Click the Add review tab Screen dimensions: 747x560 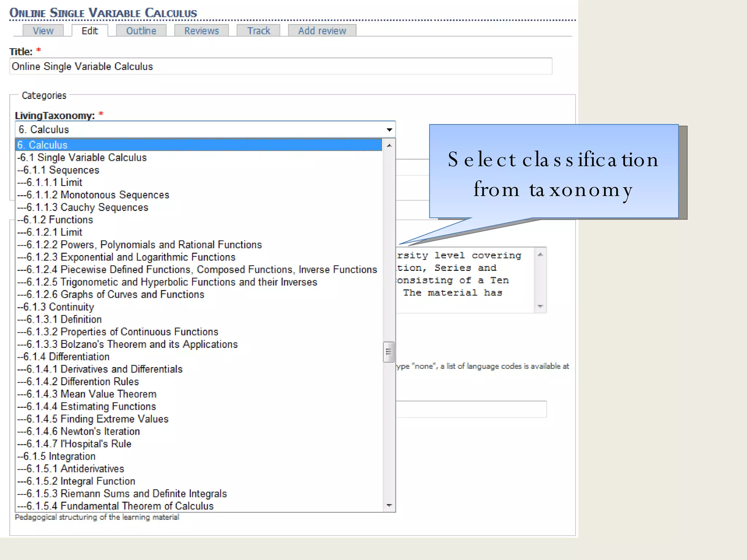pyautogui.click(x=322, y=31)
